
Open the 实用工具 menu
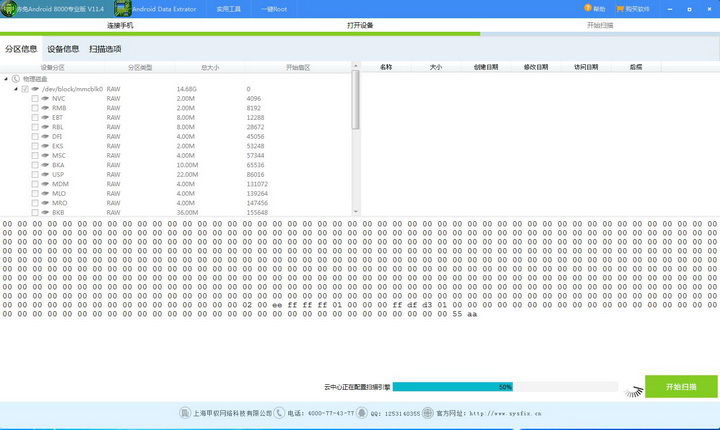tap(228, 9)
